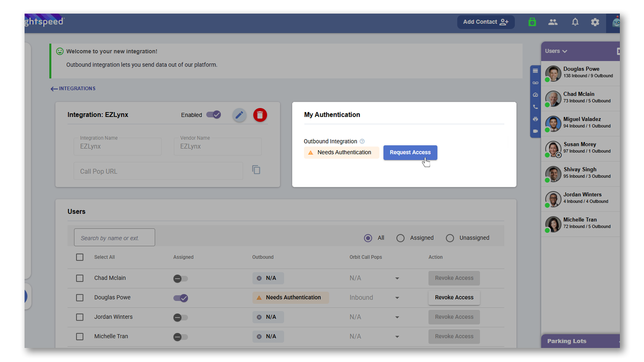Click Revoke Access for Michelle Tran
The height and width of the screenshot is (362, 644).
point(454,337)
